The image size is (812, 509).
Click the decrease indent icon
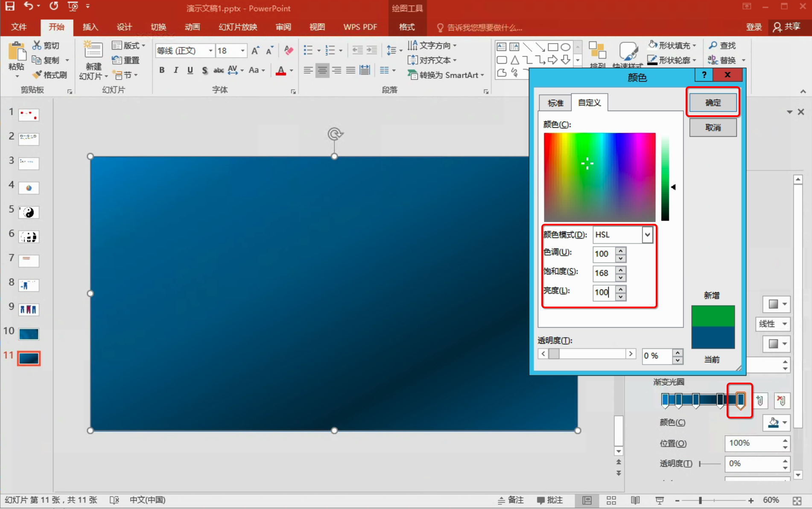[358, 50]
